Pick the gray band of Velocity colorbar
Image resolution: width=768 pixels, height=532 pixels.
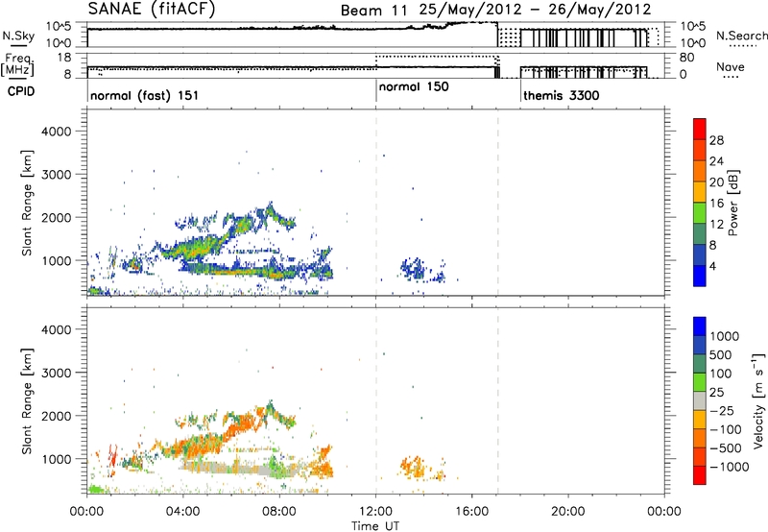[700, 400]
